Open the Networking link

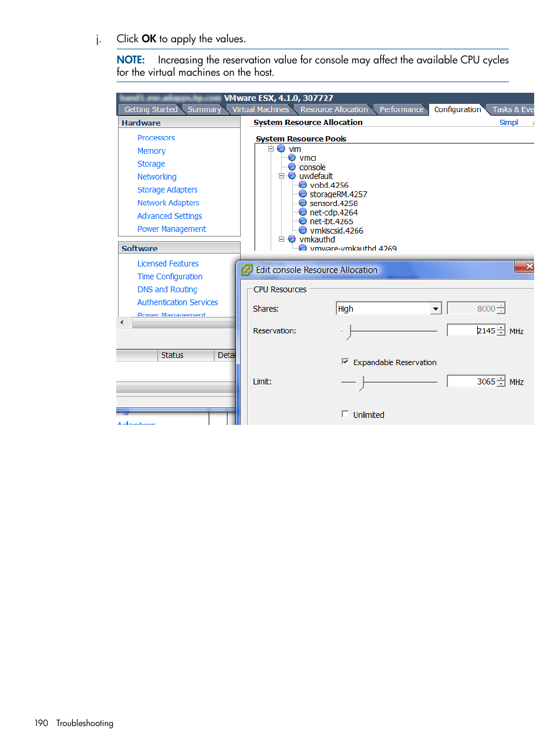(x=157, y=177)
